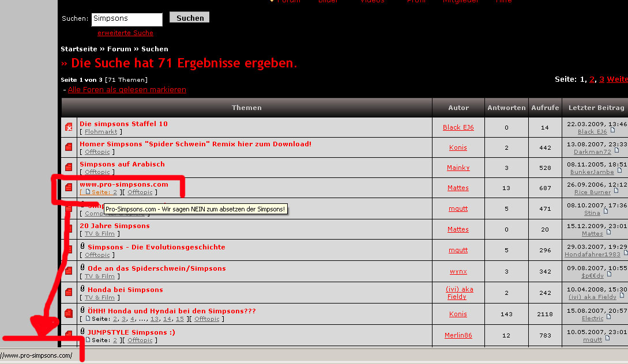This screenshot has height=364, width=628.
Task: Click topic icon for Die simpsons Staffel 10
Action: click(69, 127)
